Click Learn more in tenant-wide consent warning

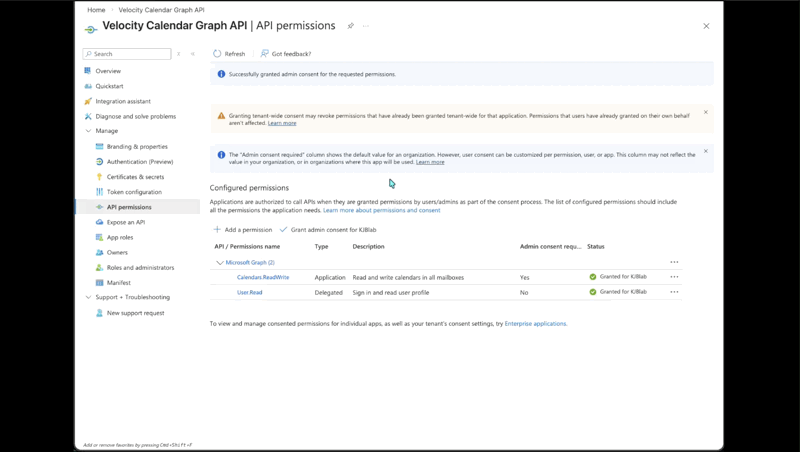282,123
